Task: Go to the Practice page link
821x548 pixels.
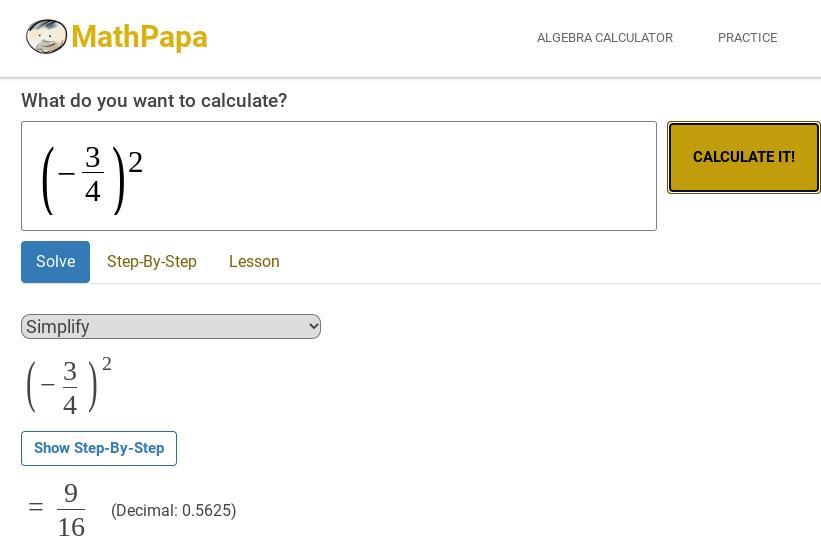Action: (x=747, y=38)
